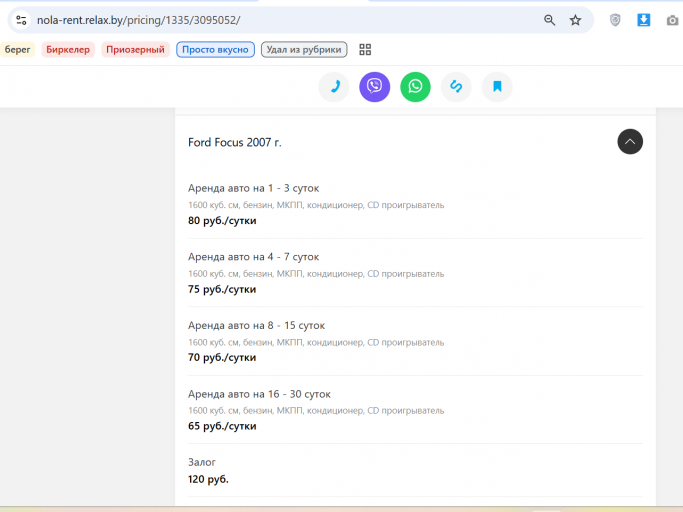Image resolution: width=683 pixels, height=512 pixels.
Task: Click the zoom magnifier icon in address bar
Action: 549,20
